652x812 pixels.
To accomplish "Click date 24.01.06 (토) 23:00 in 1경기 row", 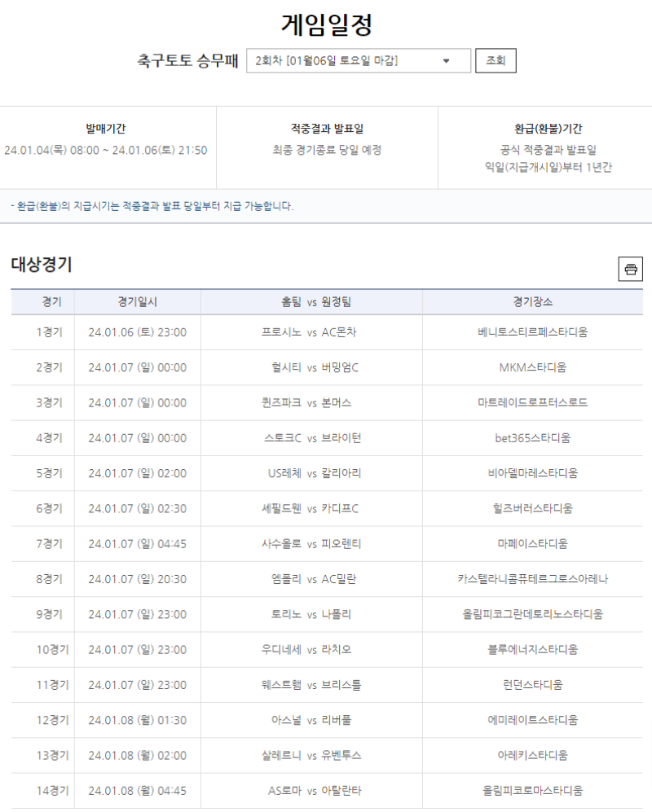I will pos(138,332).
